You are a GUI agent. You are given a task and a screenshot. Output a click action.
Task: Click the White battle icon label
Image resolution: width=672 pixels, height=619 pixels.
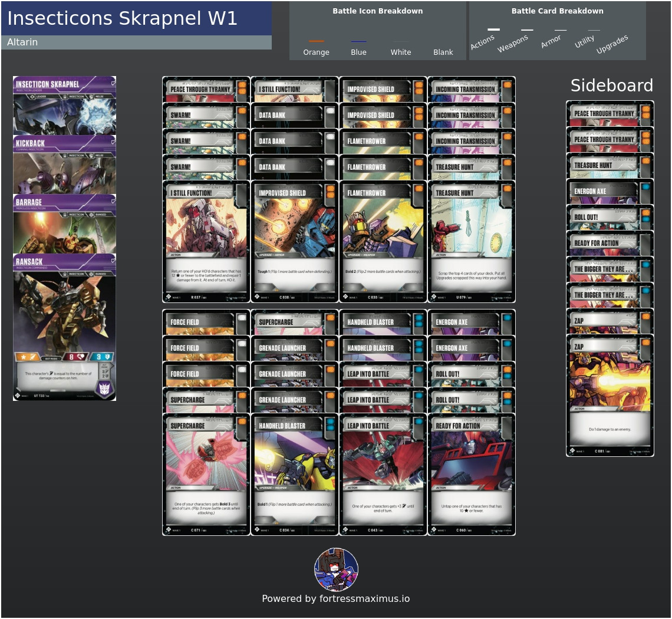pyautogui.click(x=401, y=52)
